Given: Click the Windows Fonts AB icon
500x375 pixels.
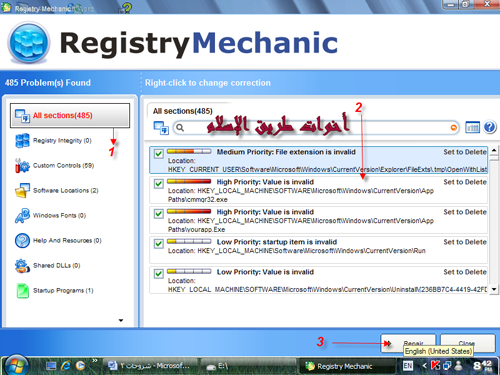Looking at the screenshot, I should pos(22,215).
